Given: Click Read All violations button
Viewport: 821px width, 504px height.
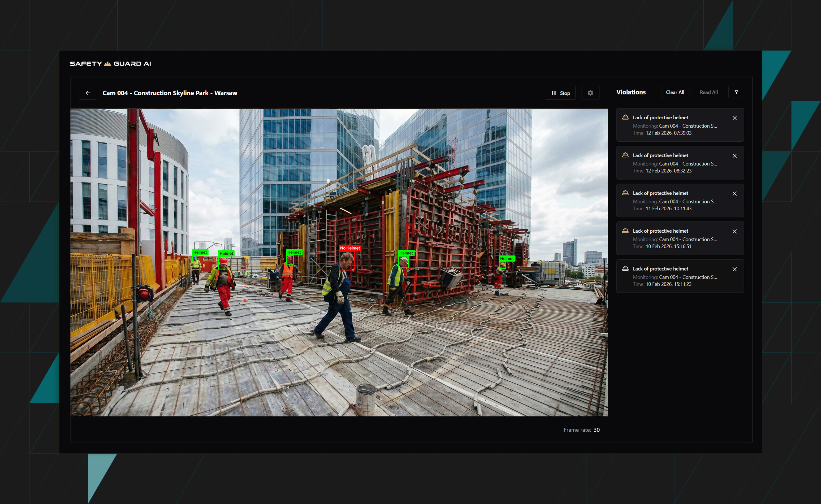Looking at the screenshot, I should coord(708,92).
